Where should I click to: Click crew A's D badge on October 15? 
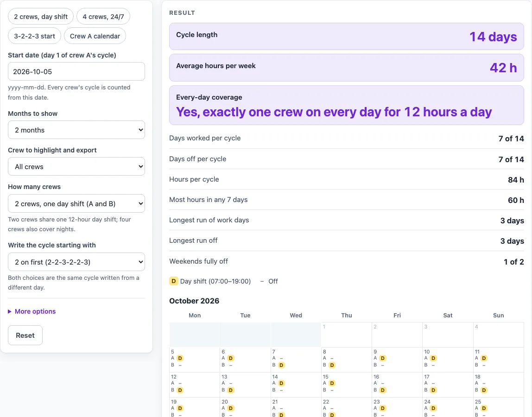[x=332, y=383]
